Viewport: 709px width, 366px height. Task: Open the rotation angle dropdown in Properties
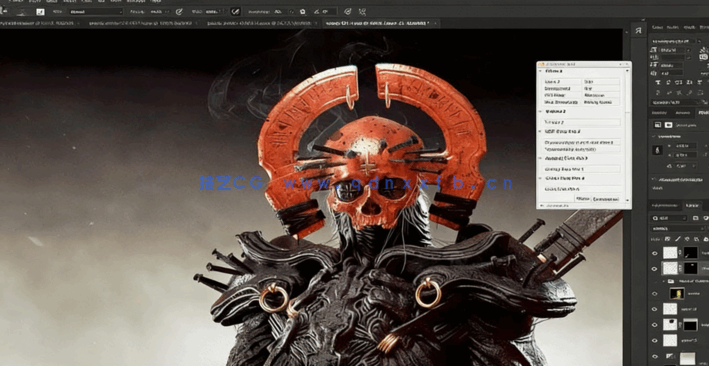pyautogui.click(x=685, y=166)
